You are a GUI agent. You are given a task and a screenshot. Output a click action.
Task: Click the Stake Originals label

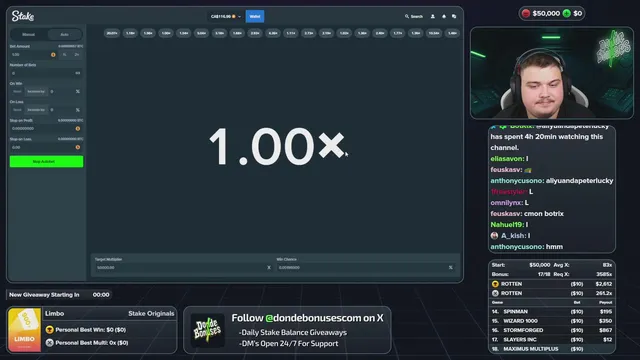[x=151, y=313]
